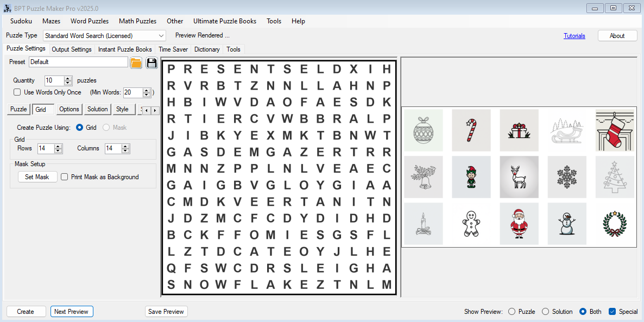Viewport: 644px width, 322px height.
Task: Switch to the Dictionary tab
Action: (207, 49)
